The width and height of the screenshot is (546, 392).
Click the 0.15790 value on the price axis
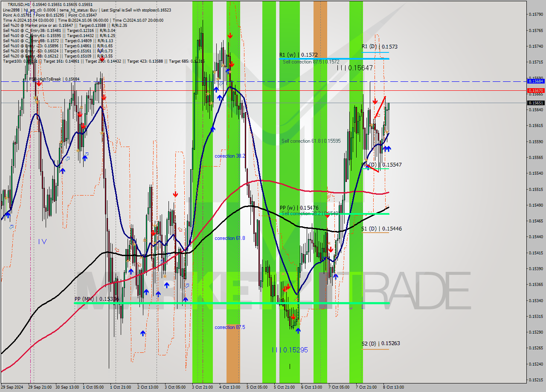coord(536,14)
